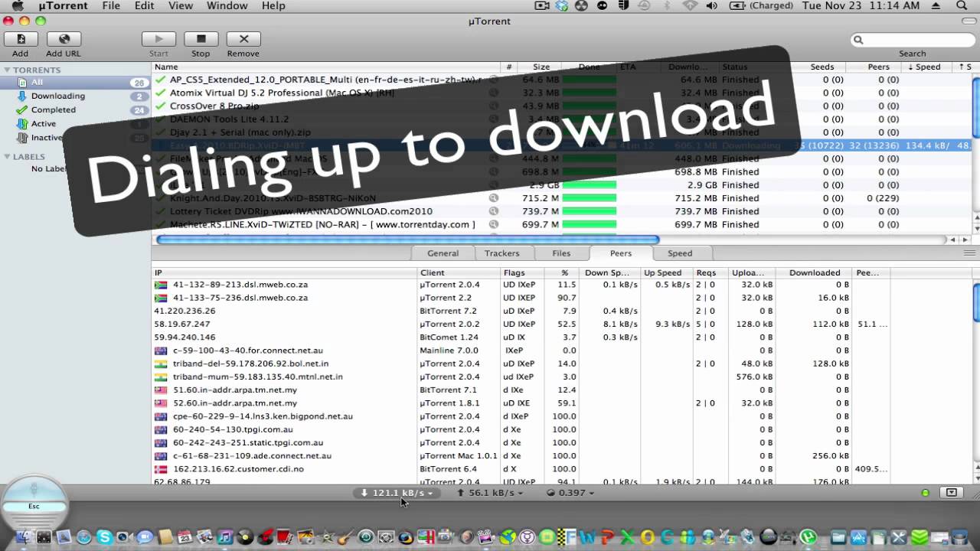Show Active torrents in sidebar
The height and width of the screenshot is (551, 980).
tap(75, 124)
